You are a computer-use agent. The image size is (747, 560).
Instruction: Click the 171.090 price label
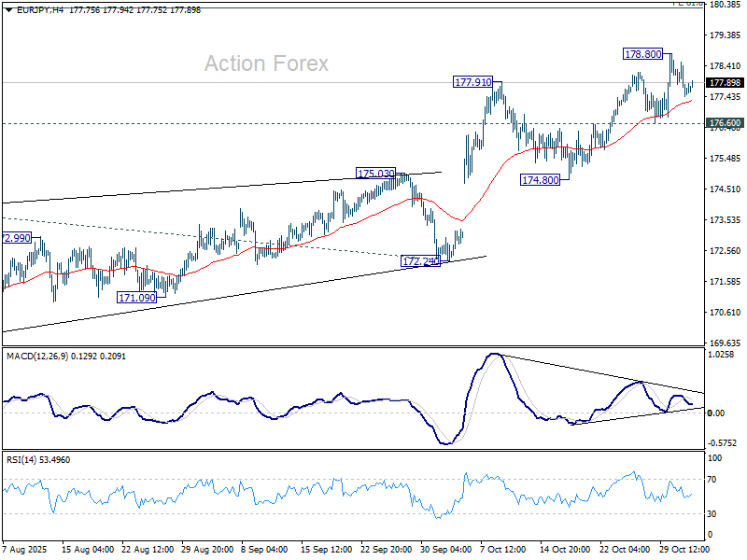click(x=136, y=298)
